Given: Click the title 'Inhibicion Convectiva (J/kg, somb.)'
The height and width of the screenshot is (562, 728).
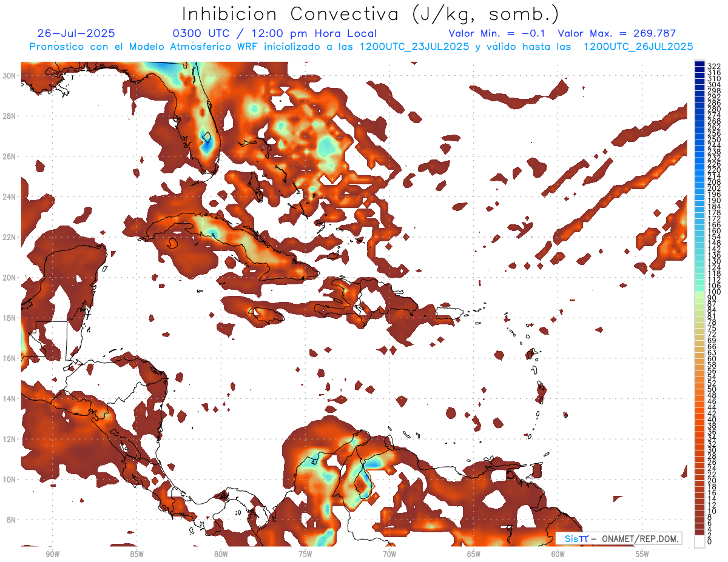Looking at the screenshot, I should [x=371, y=15].
